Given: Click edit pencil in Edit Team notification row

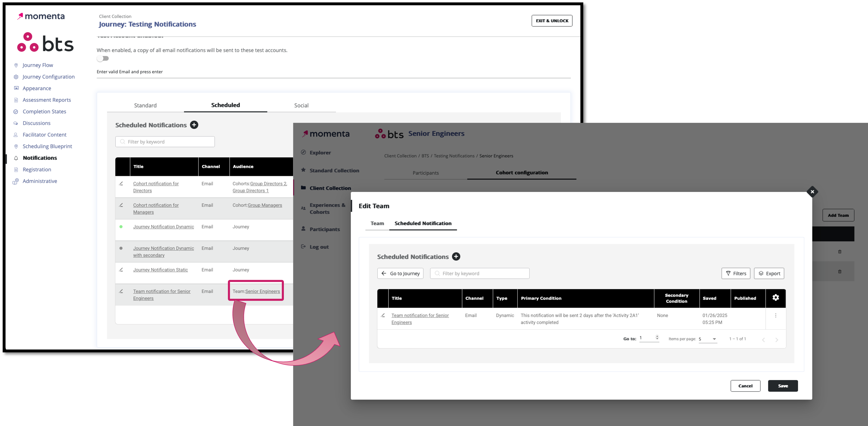Looking at the screenshot, I should pyautogui.click(x=383, y=316).
